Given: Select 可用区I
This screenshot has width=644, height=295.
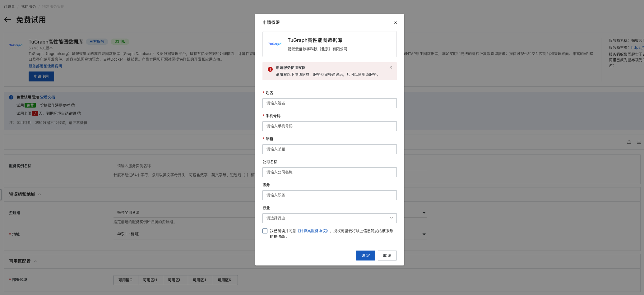Looking at the screenshot, I should pyautogui.click(x=175, y=280).
